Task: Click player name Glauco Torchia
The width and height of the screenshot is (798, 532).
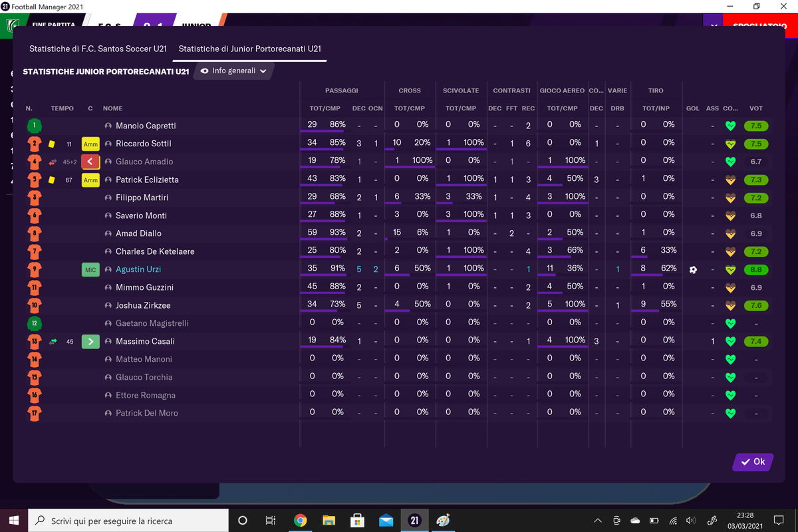Action: tap(144, 377)
